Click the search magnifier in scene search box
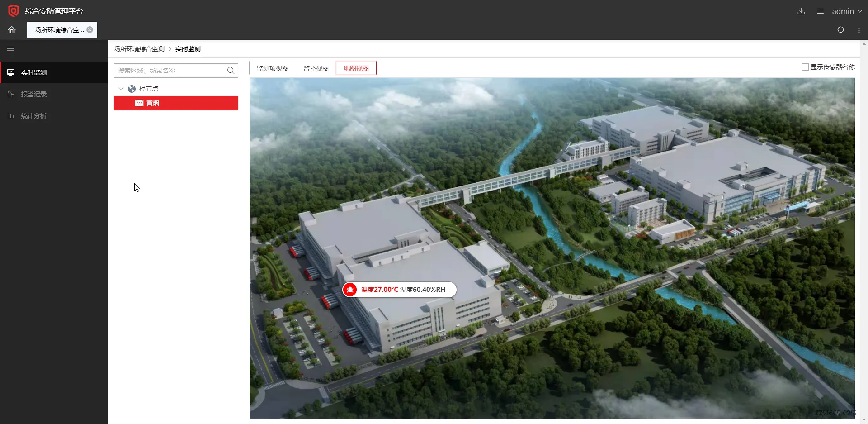The height and width of the screenshot is (424, 868). 231,71
